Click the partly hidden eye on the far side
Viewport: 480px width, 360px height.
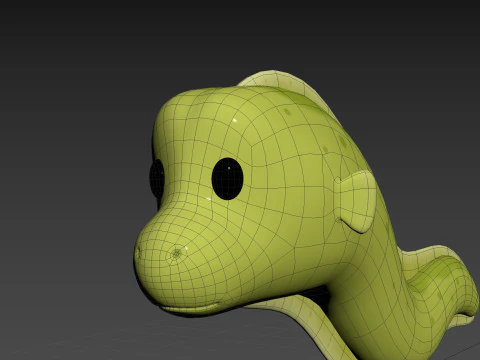tap(157, 179)
